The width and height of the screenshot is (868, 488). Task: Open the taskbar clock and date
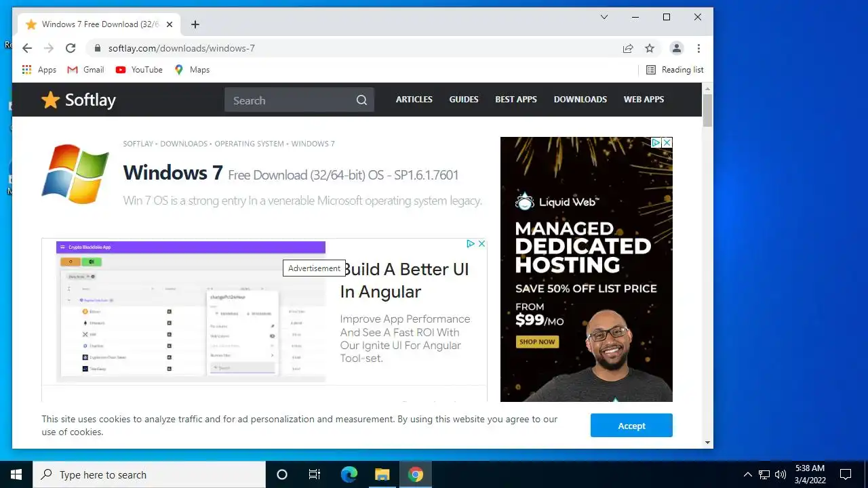(x=810, y=474)
